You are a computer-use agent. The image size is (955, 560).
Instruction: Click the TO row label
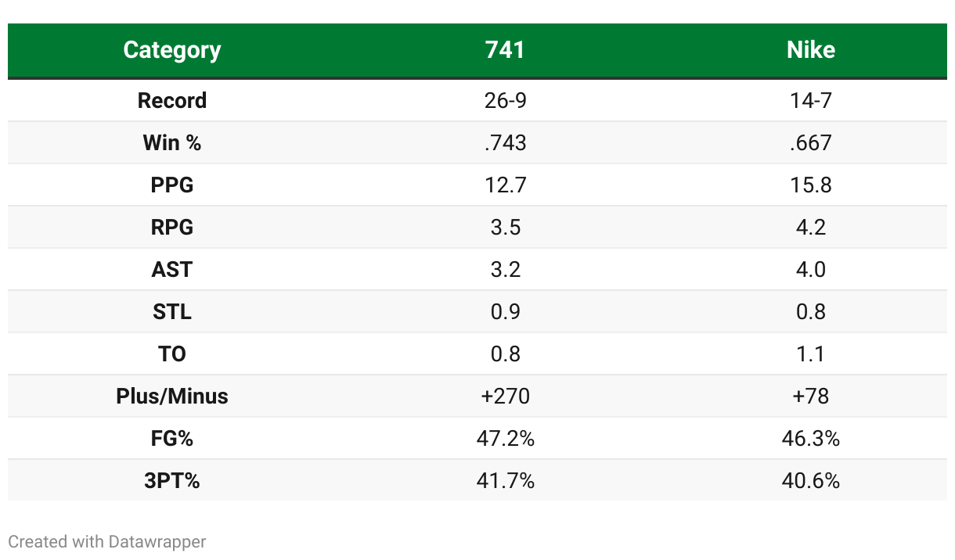172,354
